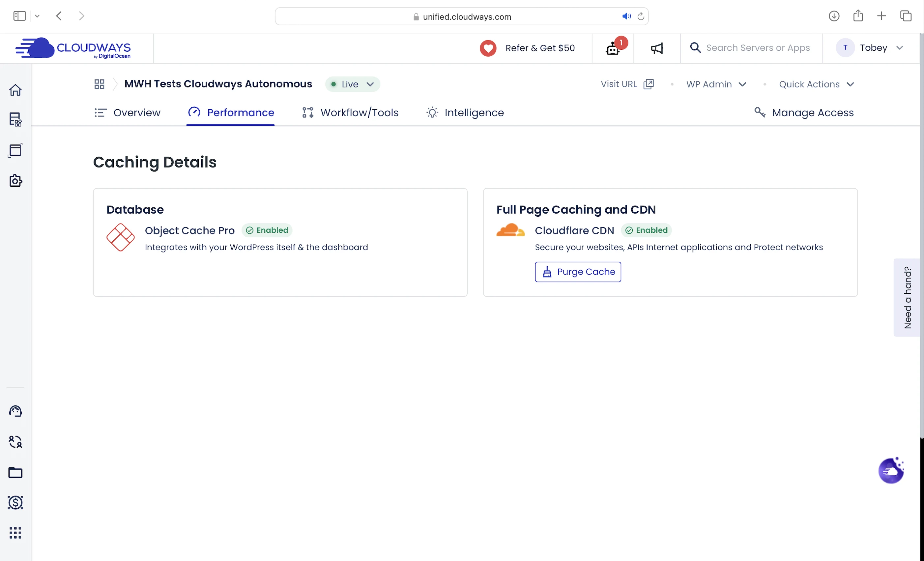Open the floating Cloudways assistant bubble

pos(891,471)
